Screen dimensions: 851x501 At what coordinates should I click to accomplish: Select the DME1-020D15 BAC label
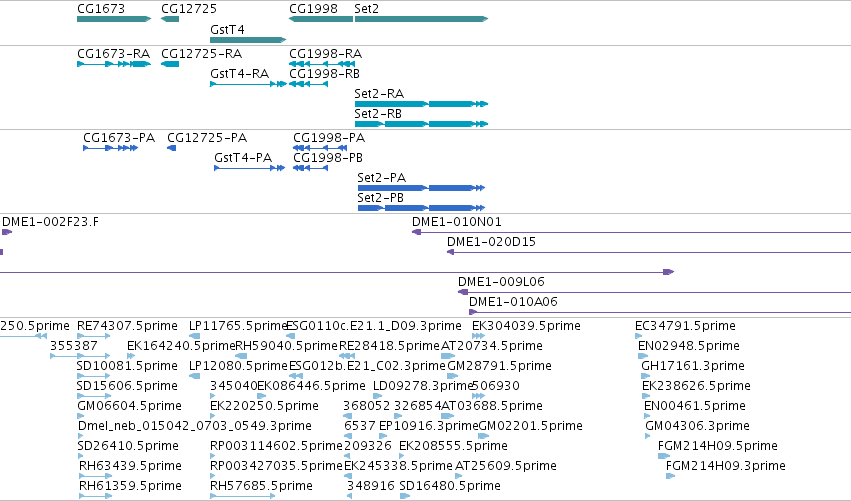pyautogui.click(x=491, y=242)
